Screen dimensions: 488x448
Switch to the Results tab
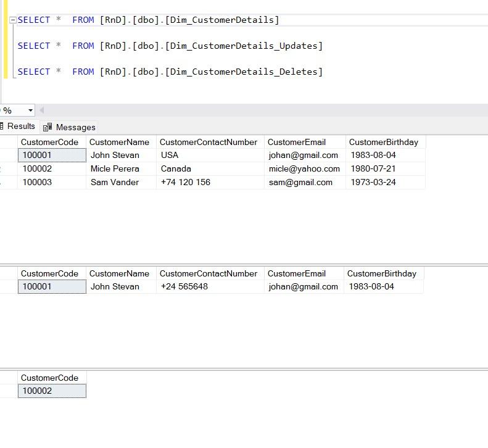coord(21,127)
